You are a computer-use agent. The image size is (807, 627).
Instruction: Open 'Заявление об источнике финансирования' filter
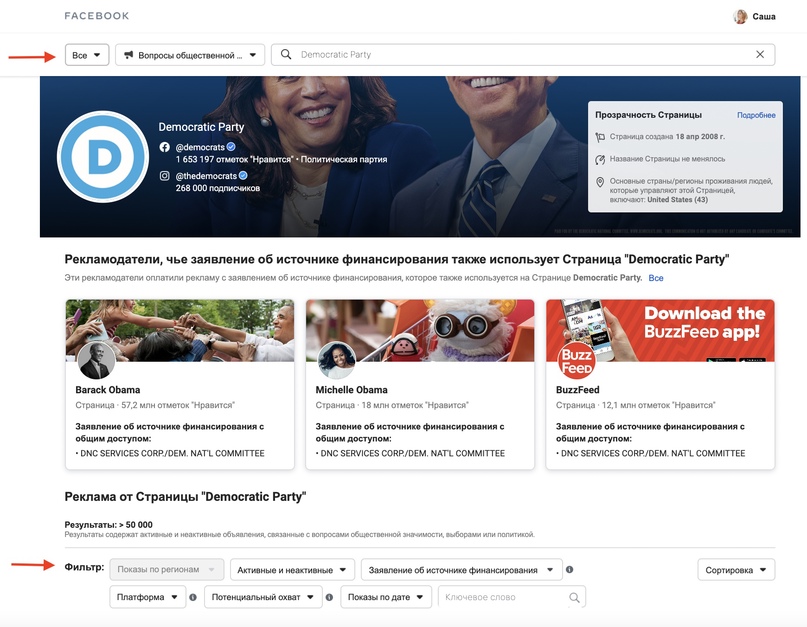point(462,570)
